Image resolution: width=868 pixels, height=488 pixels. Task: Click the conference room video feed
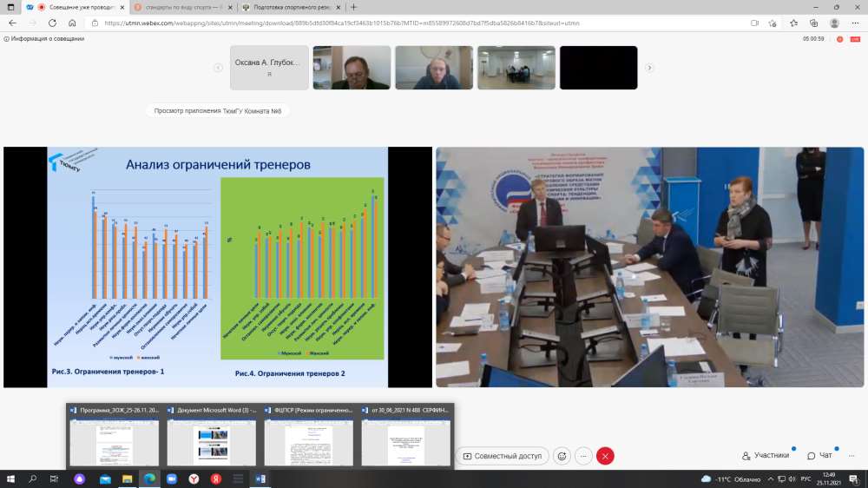[x=650, y=267]
